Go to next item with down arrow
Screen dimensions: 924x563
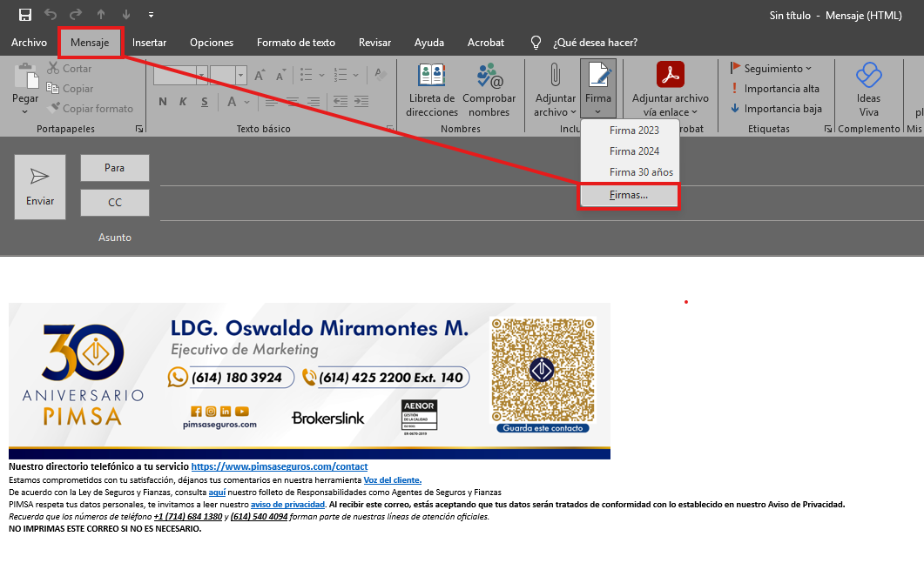coord(126,15)
